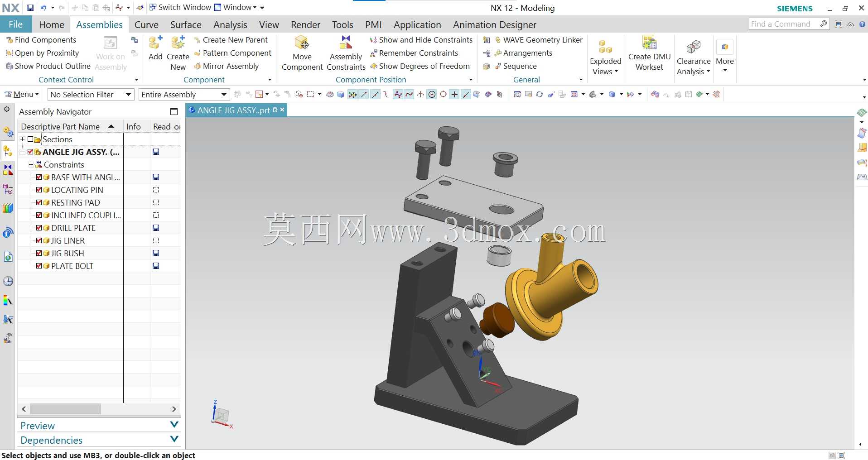The width and height of the screenshot is (868, 460).
Task: Expand the Constraints tree node
Action: pyautogui.click(x=31, y=164)
